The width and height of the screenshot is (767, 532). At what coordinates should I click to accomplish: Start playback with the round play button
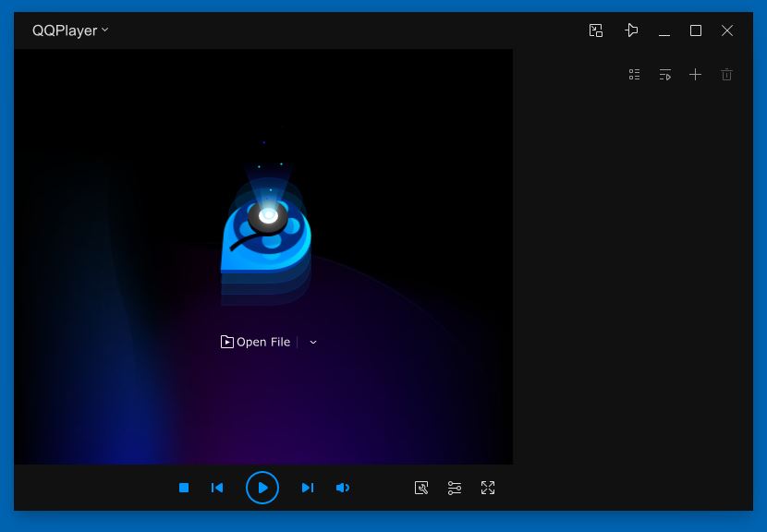click(x=262, y=488)
